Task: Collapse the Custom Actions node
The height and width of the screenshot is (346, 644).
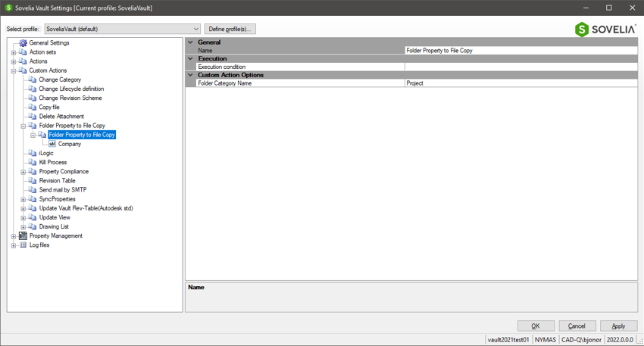Action: pos(14,71)
